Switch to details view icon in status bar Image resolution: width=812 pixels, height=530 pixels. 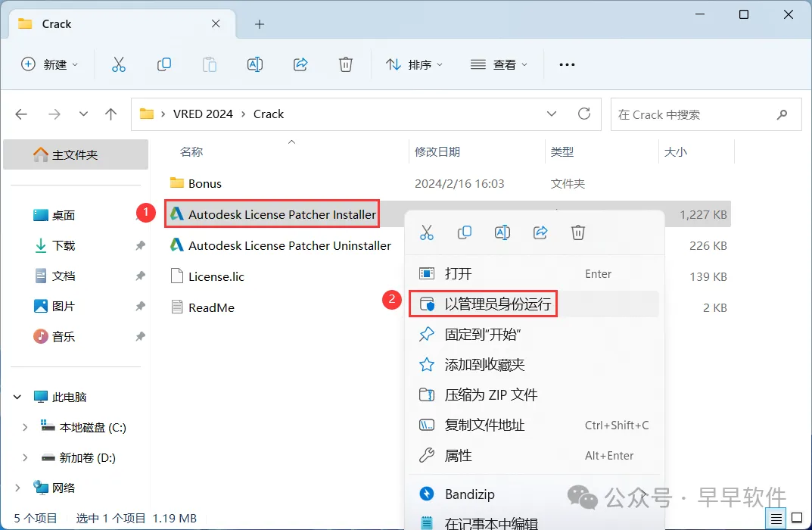776,518
